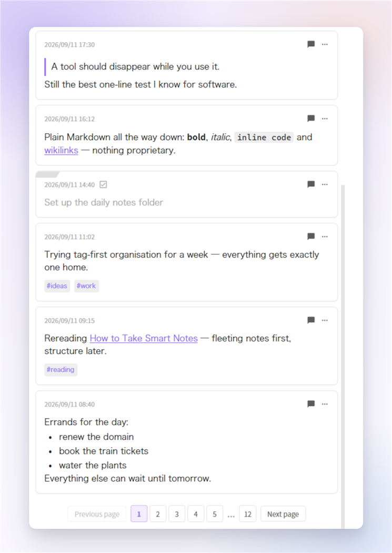This screenshot has height=553, width=392.
Task: Click the quote 'A tool should disappear while you use it.'
Action: [135, 67]
